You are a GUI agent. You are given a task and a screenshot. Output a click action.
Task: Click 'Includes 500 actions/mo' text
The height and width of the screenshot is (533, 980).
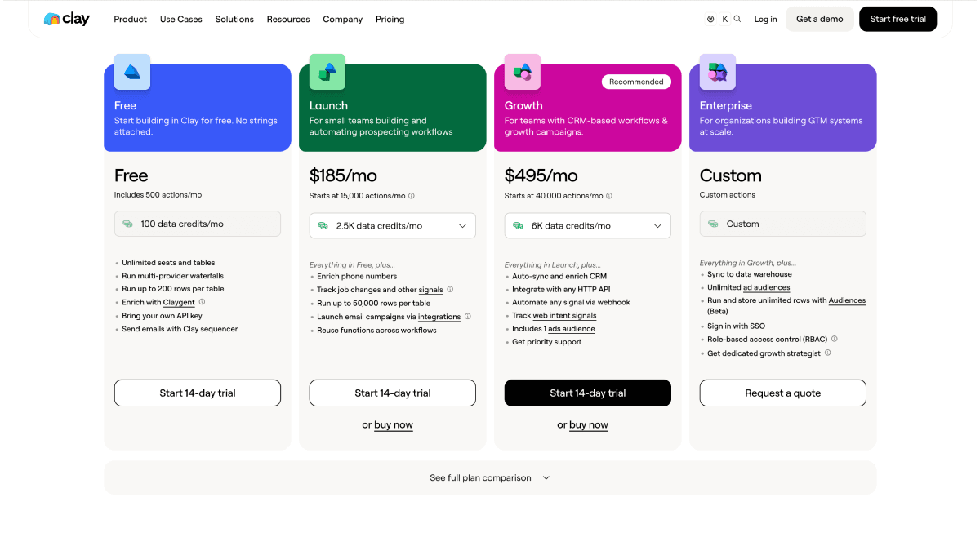click(x=158, y=195)
